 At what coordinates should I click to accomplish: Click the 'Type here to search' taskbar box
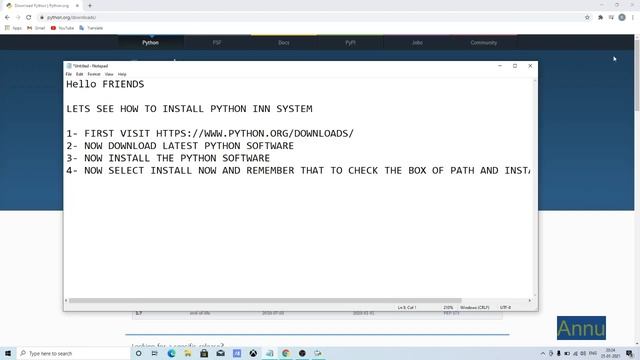coord(73,353)
